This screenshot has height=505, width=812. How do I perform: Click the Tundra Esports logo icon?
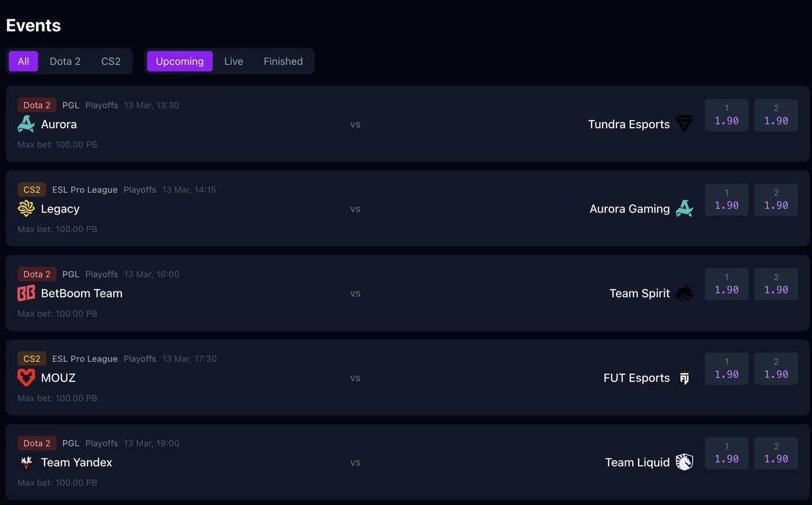point(684,124)
